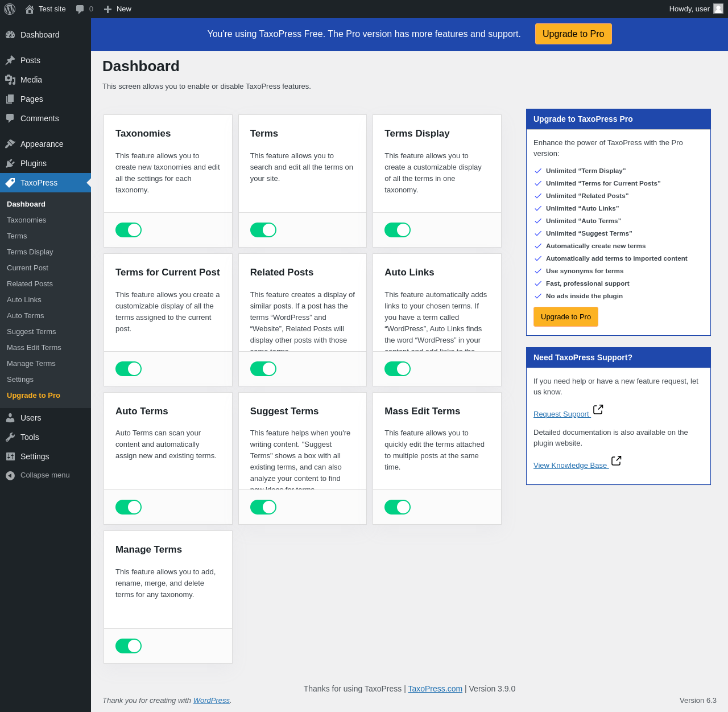Click the Dashboard gauge icon in sidebar
728x712 pixels.
coord(10,35)
